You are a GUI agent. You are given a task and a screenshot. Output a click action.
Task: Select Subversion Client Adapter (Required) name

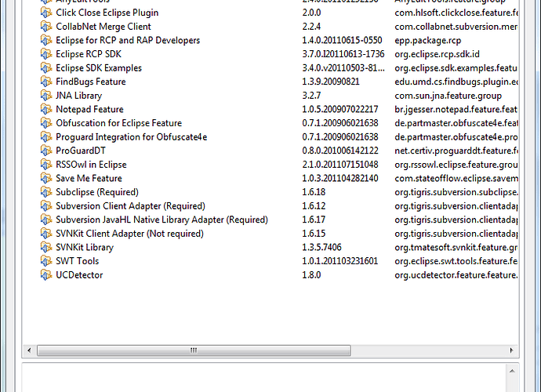[x=130, y=206]
